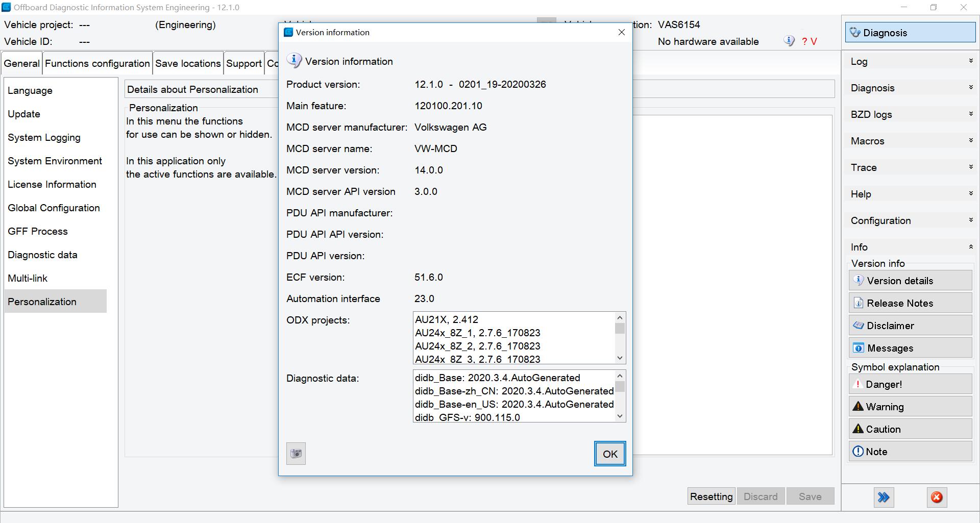Expand the Trace section
980x523 pixels.
pyautogui.click(x=911, y=167)
